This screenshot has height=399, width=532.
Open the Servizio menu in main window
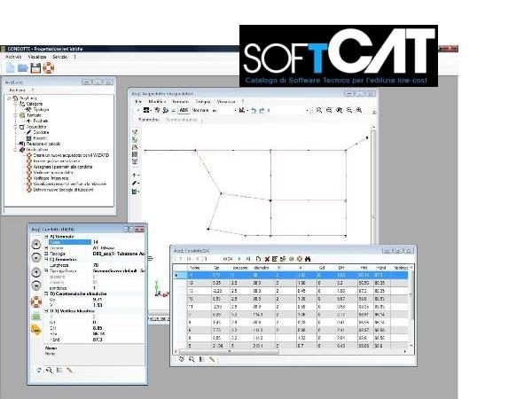pos(59,57)
